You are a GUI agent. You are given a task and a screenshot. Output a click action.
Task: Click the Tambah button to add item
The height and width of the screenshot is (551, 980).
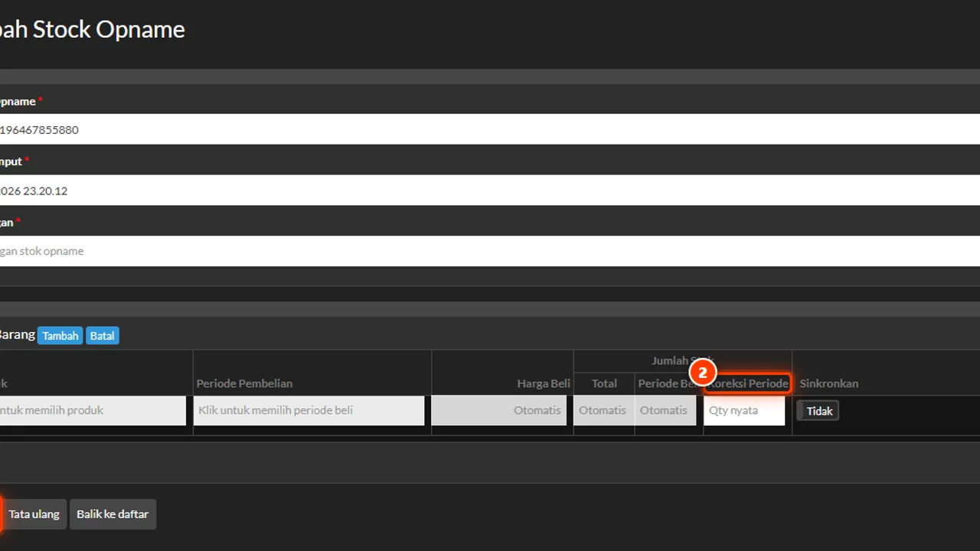click(x=60, y=336)
